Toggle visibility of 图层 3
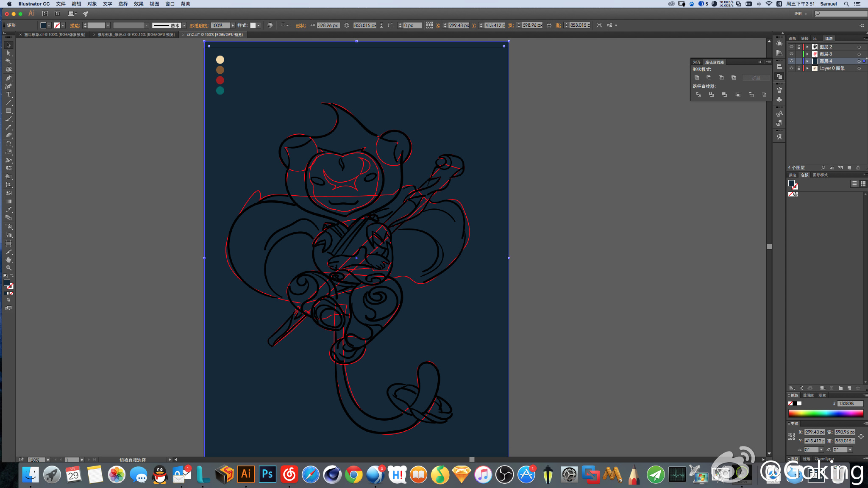 tap(791, 54)
